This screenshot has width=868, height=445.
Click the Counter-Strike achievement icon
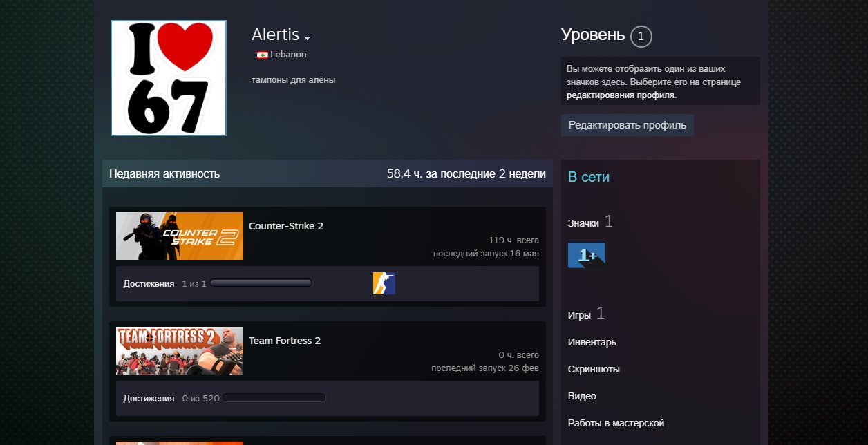384,283
